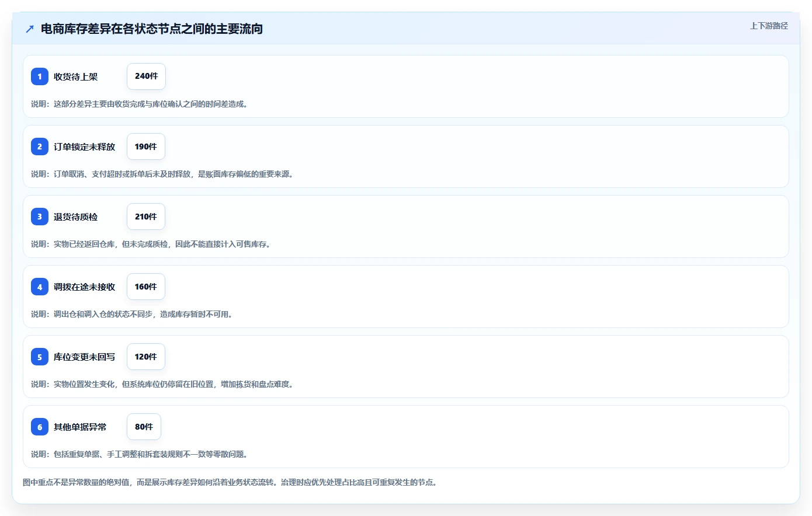Image resolution: width=812 pixels, height=516 pixels.
Task: Select the 订单锁定未释放 label
Action: [85, 147]
